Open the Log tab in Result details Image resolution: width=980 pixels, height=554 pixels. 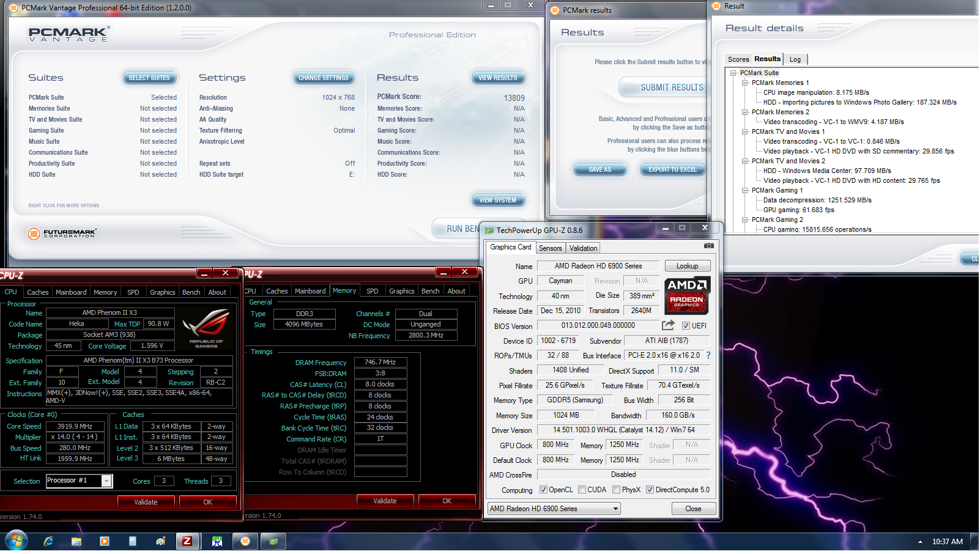point(795,59)
